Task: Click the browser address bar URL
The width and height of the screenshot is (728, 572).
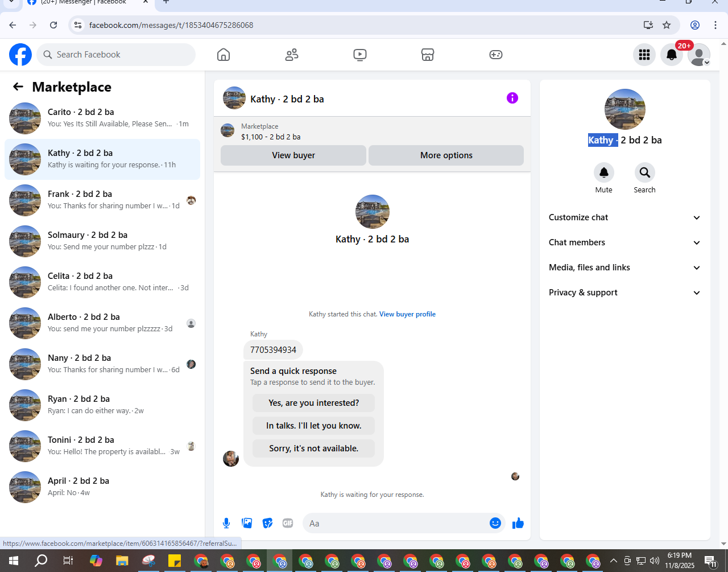Action: 171,25
